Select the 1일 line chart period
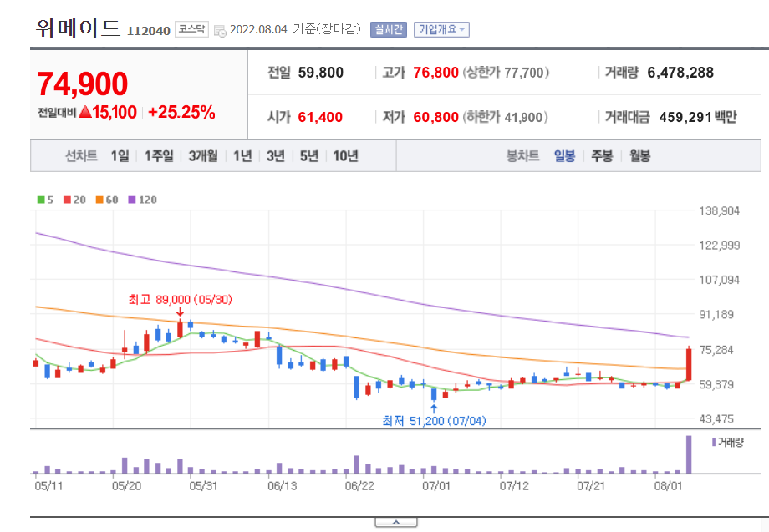Viewport: 769px width, 532px height. coord(120,156)
